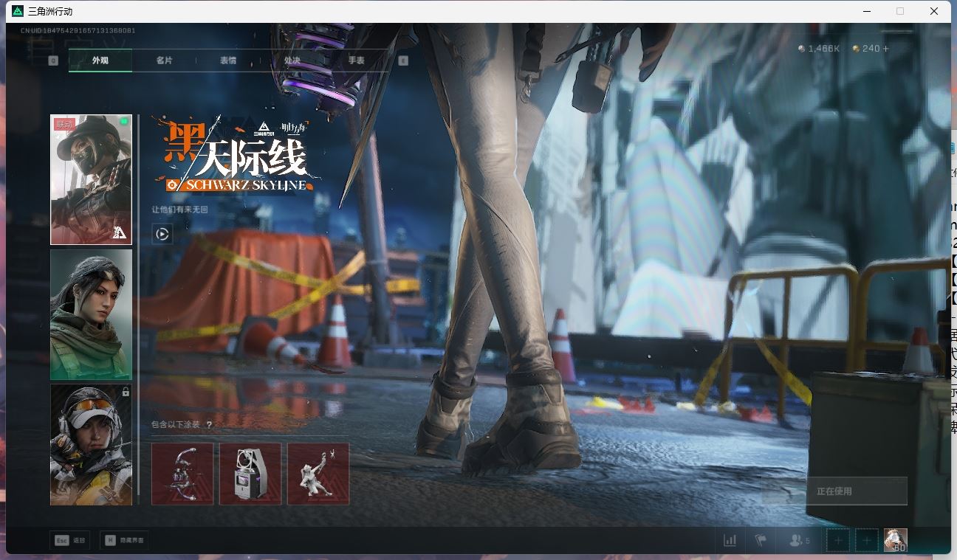Screen dimensions: 957x560
Task: Select the masked Schwarz Skyline skin thumbnail
Action: tap(91, 179)
